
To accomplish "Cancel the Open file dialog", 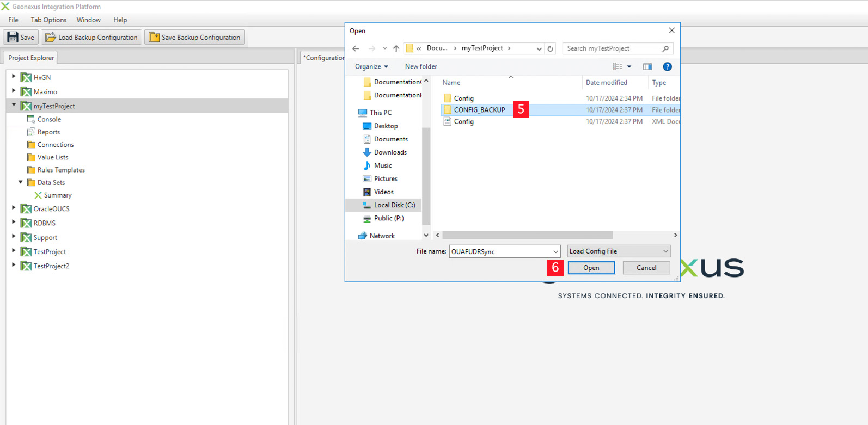I will [x=646, y=268].
